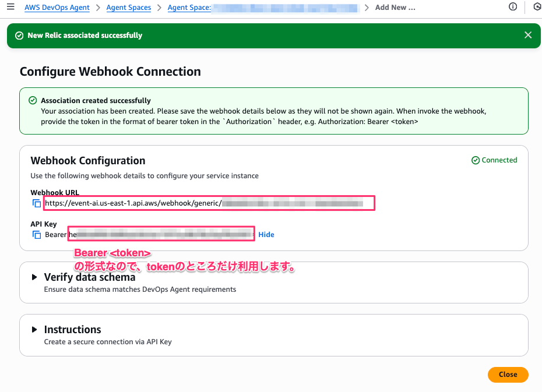Click the Association created checkmark icon
This screenshot has width=542, height=392.
point(33,101)
